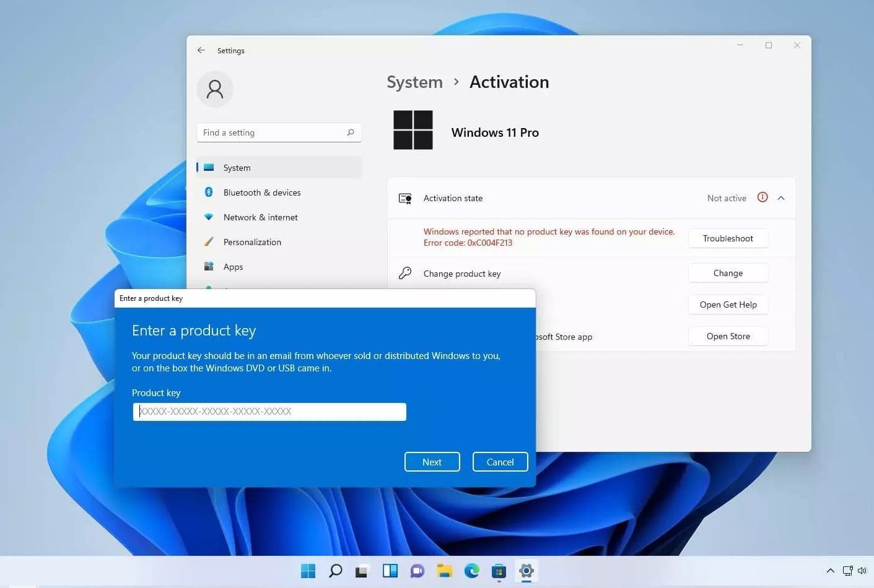Click the Product key input field
The width and height of the screenshot is (874, 588).
(x=269, y=412)
